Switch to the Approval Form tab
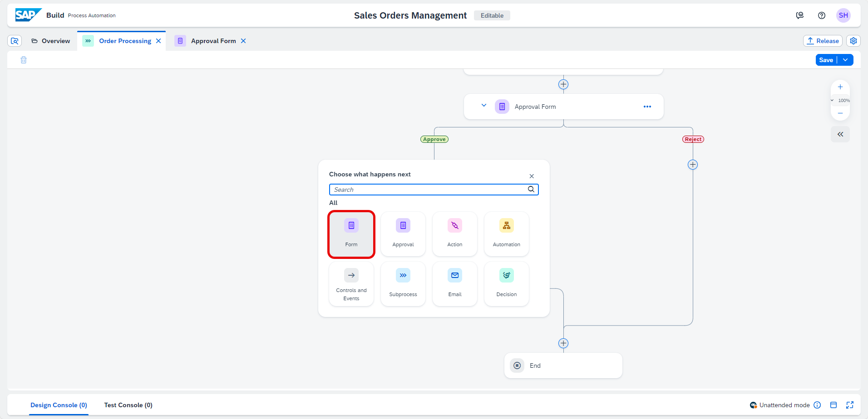Screen dimensions: 868x419 click(x=213, y=41)
